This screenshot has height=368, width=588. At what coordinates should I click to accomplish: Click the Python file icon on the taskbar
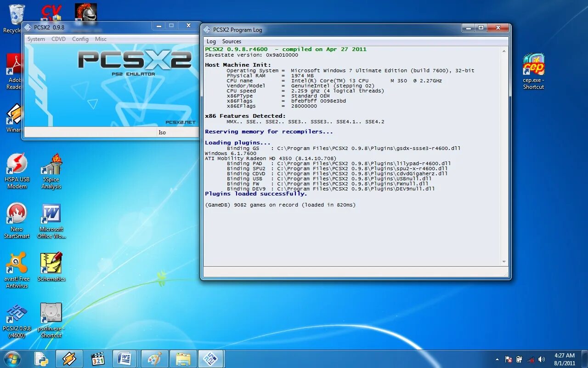pos(41,359)
